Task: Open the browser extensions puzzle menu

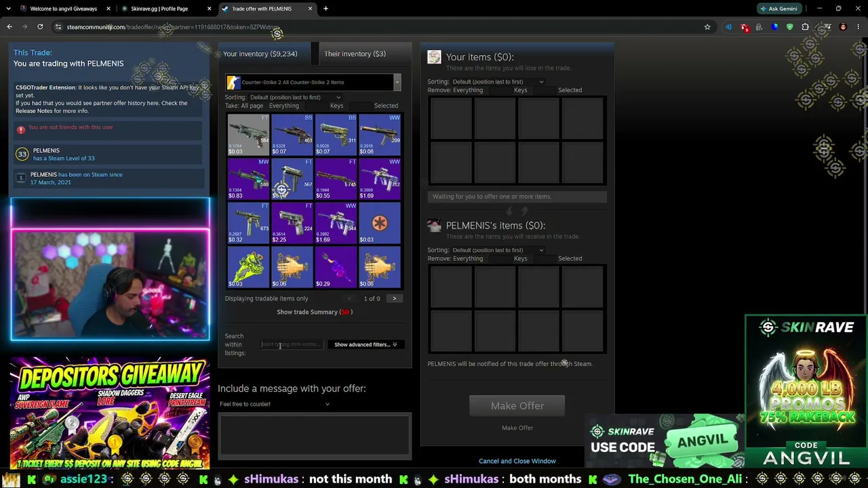Action: (805, 27)
